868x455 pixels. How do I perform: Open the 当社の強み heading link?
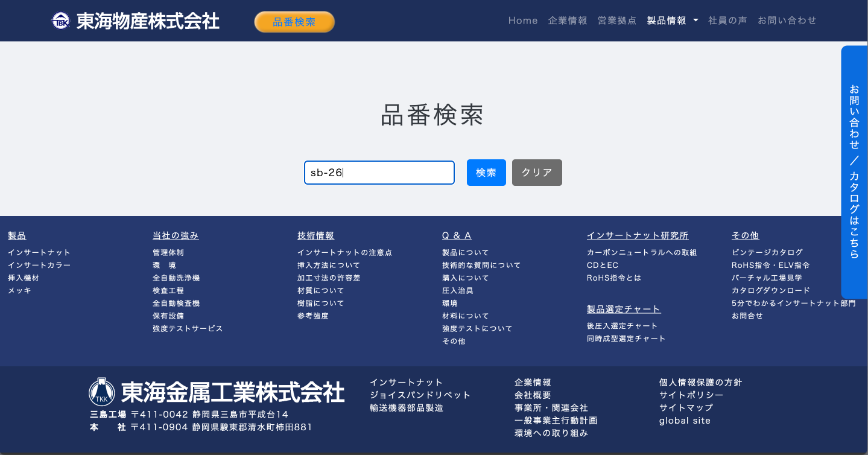tap(176, 235)
